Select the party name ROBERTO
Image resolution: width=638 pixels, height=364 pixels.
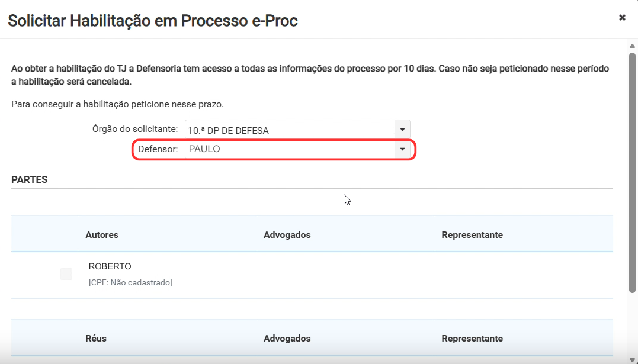[110, 266]
